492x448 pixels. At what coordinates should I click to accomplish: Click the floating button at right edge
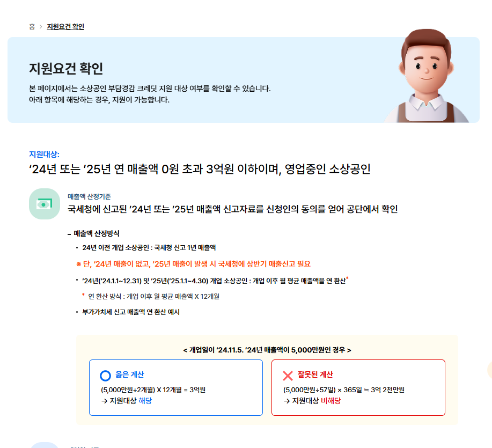(x=490, y=370)
